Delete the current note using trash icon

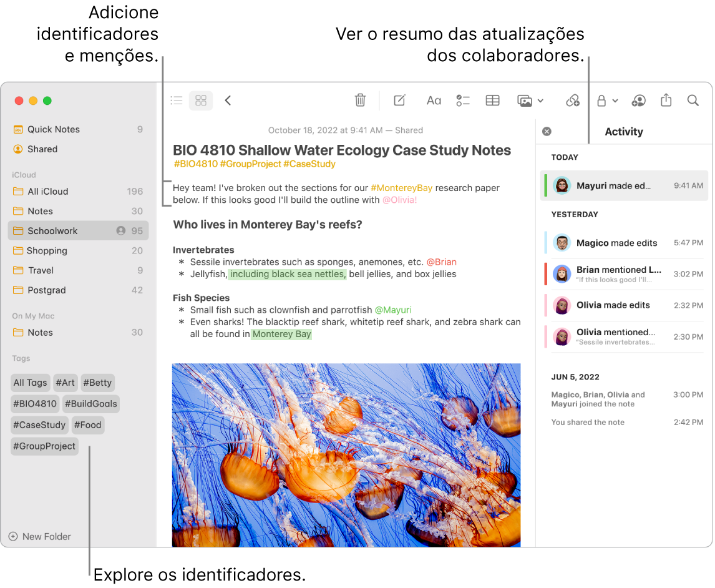[x=360, y=100]
